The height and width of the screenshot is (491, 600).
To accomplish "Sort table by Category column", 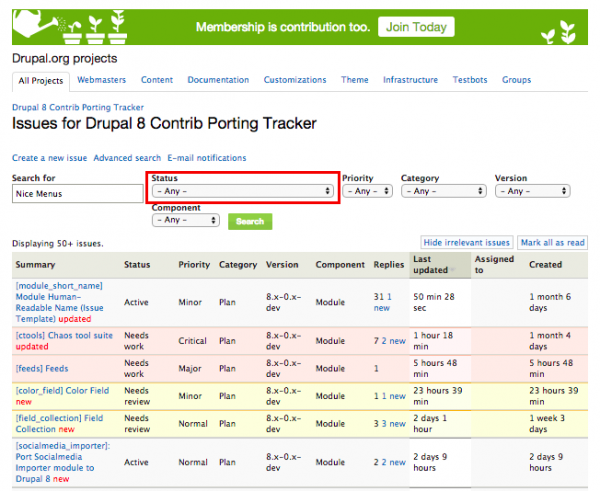I will click(x=238, y=264).
